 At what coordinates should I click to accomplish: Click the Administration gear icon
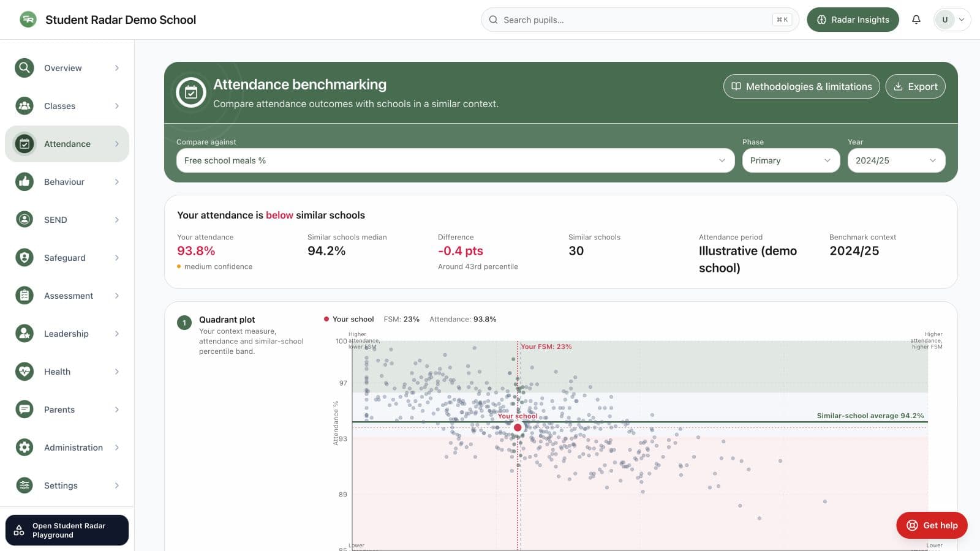point(24,448)
